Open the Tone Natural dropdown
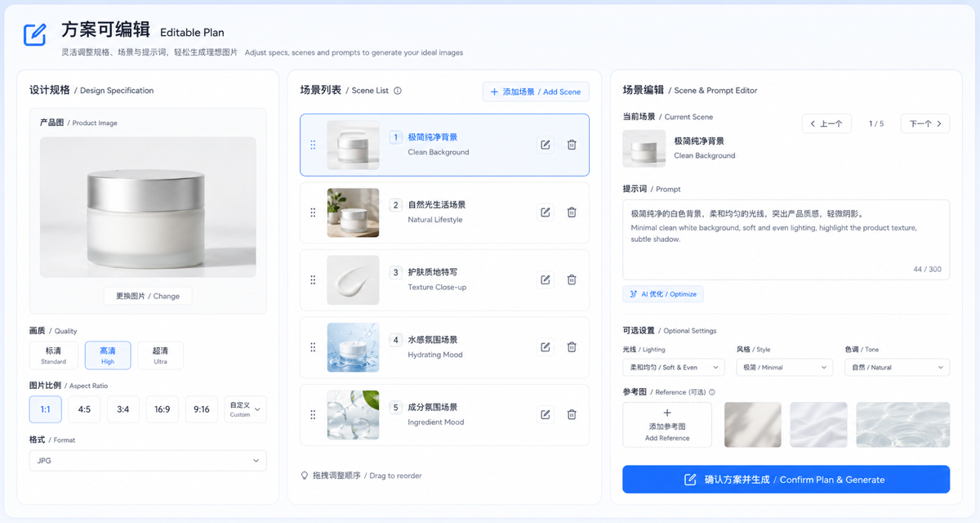The image size is (980, 523). [x=897, y=368]
